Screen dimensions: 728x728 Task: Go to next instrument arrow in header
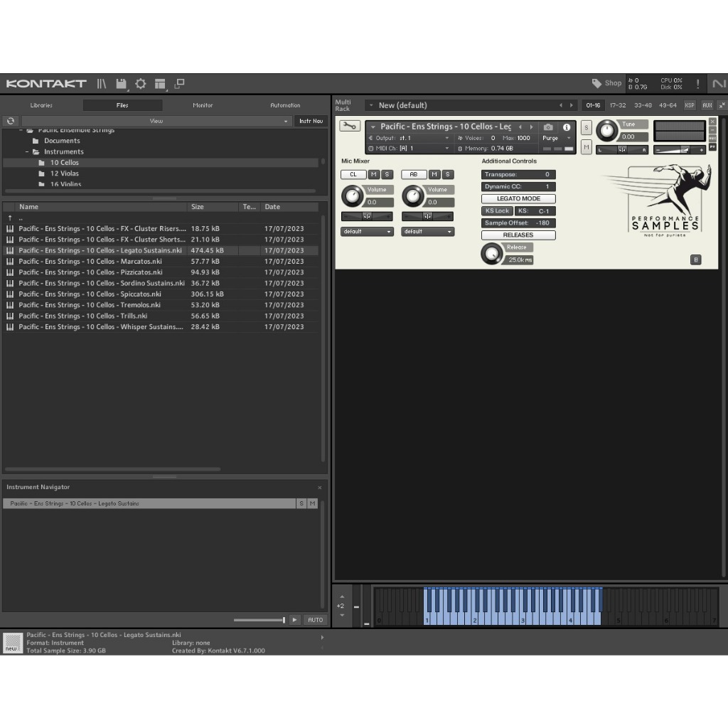tap(532, 127)
